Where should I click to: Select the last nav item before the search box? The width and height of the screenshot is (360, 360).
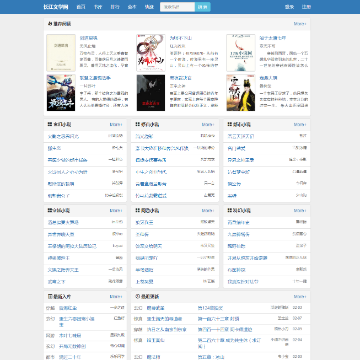pos(149,7)
